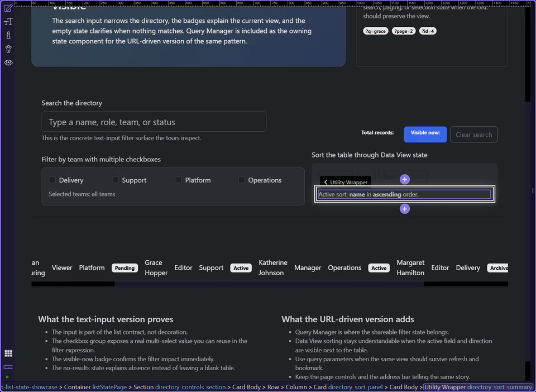The height and width of the screenshot is (392, 536).
Task: Insert element below with lower plus button
Action: click(x=405, y=209)
